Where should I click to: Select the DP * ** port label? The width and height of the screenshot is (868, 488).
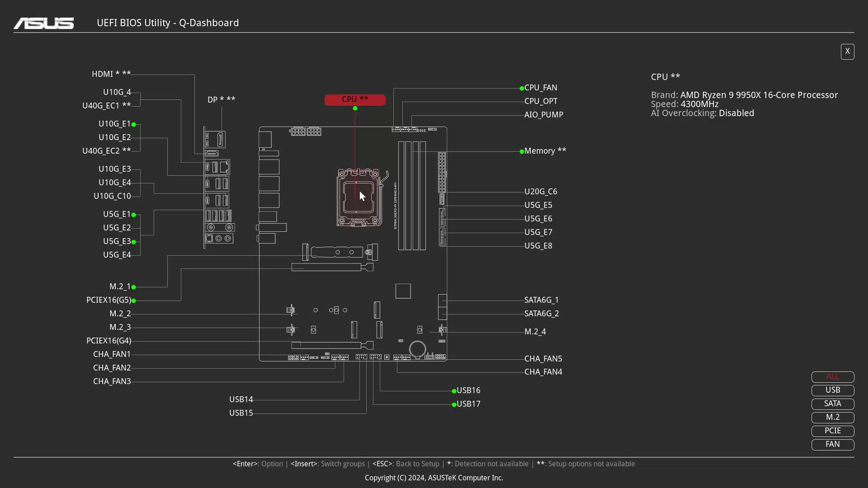222,99
